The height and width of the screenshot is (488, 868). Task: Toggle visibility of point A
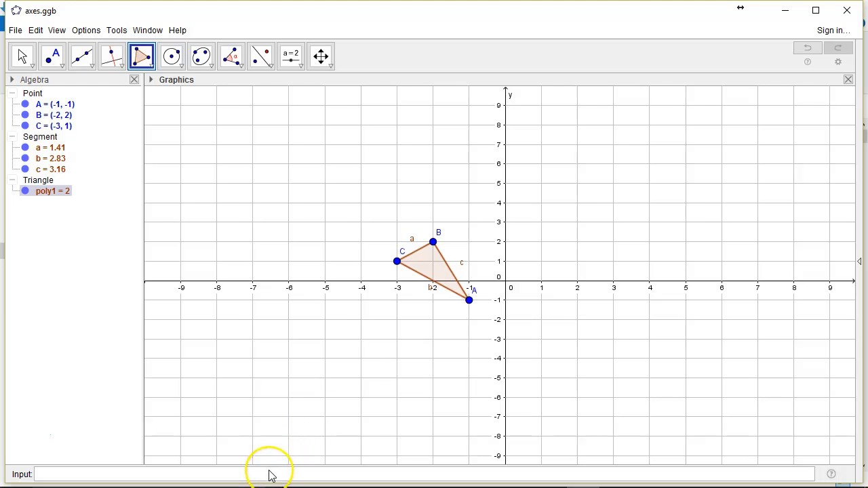[x=25, y=104]
